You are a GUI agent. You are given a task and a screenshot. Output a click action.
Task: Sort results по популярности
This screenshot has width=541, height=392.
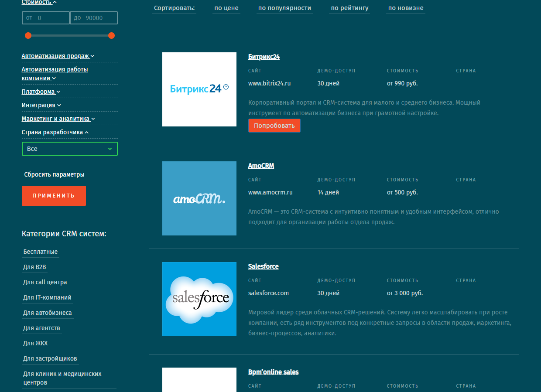[x=284, y=8]
